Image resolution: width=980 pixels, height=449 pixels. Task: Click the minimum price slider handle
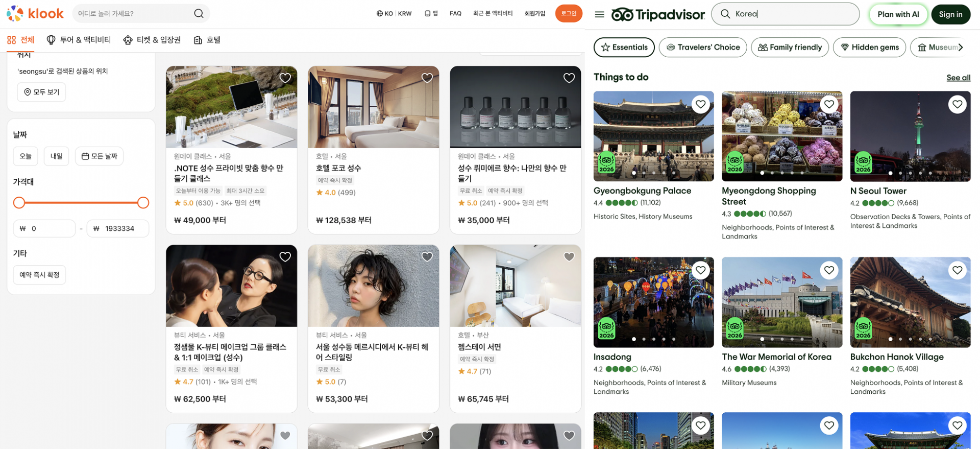pos(19,203)
